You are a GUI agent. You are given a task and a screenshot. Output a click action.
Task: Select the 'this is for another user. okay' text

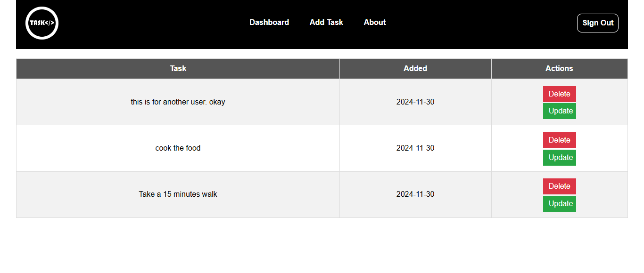(178, 102)
